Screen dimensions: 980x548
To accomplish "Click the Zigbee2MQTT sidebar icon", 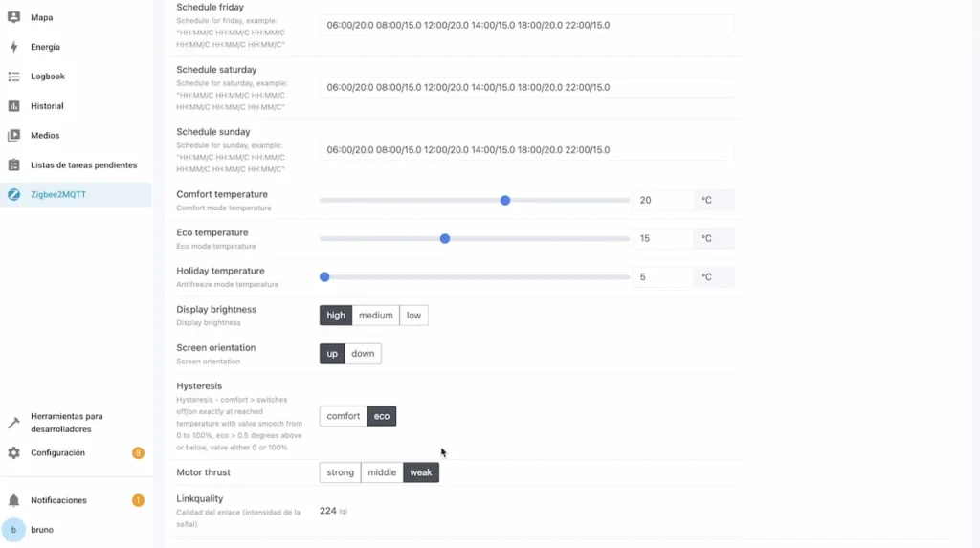I will 13,195.
